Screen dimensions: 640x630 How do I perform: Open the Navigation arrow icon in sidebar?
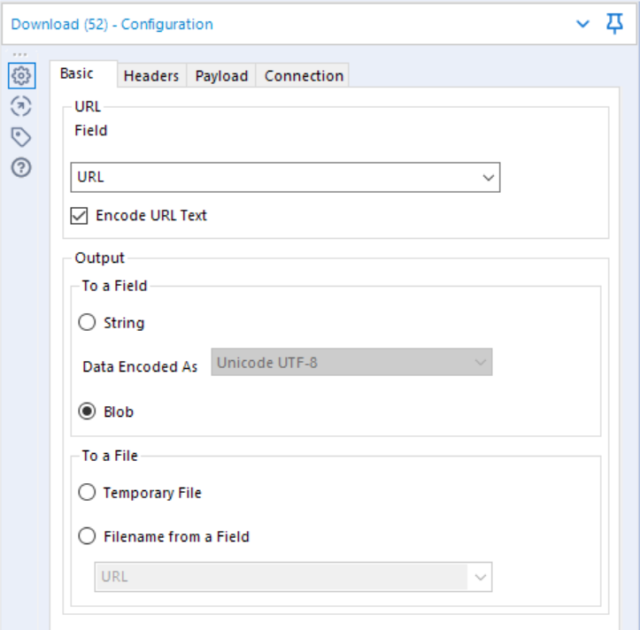tap(21, 106)
